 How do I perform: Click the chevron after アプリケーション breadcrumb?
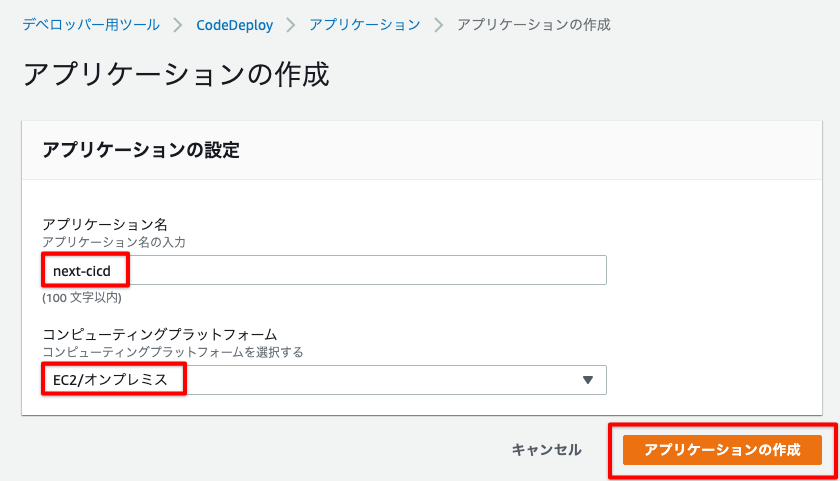point(438,24)
